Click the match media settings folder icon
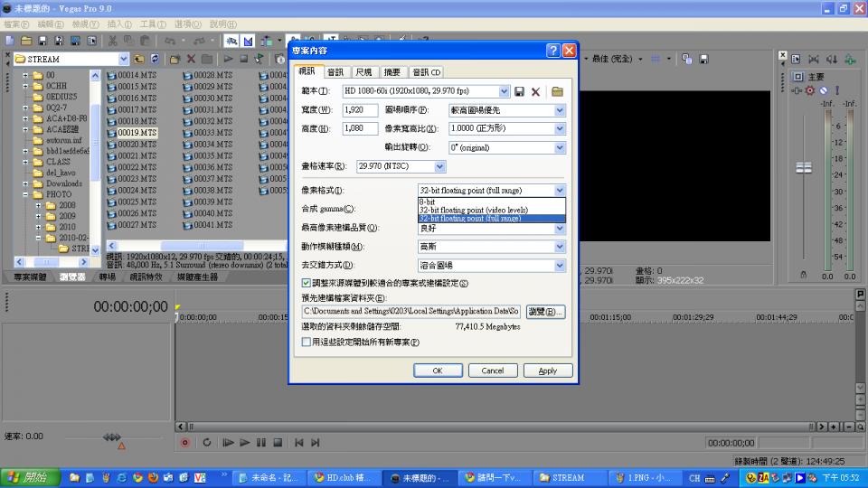Screen dimensions: 868x488 [557, 91]
